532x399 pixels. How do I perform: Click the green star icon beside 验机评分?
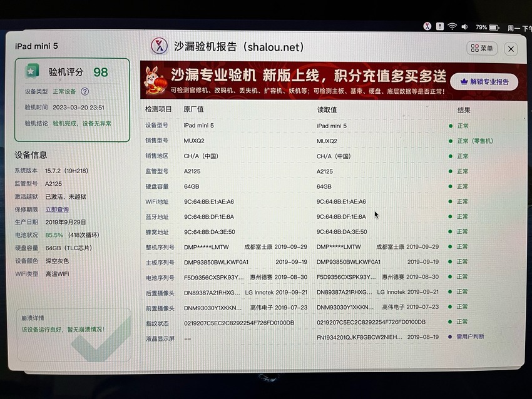(x=32, y=71)
